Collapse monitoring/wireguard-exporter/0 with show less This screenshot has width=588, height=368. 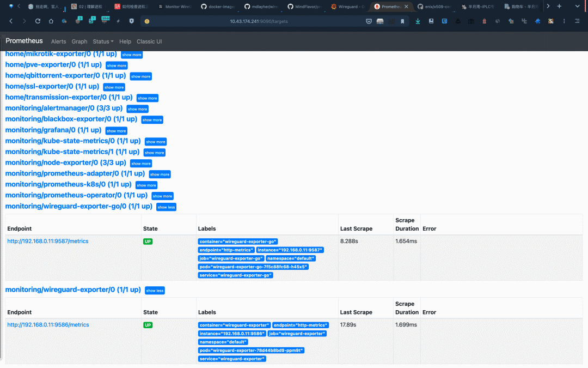click(155, 291)
